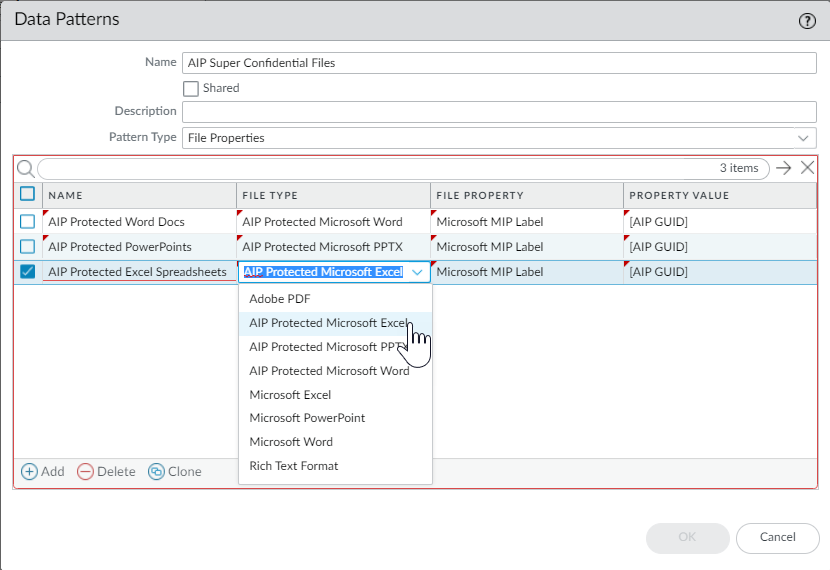Pick Rich Text Format from the list
This screenshot has height=570, width=830.
[x=294, y=466]
